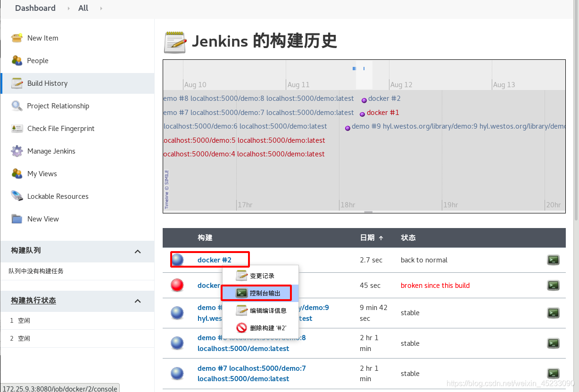Click the Lockable Resources USB icon
Viewport: 579px width, 392px height.
click(17, 196)
